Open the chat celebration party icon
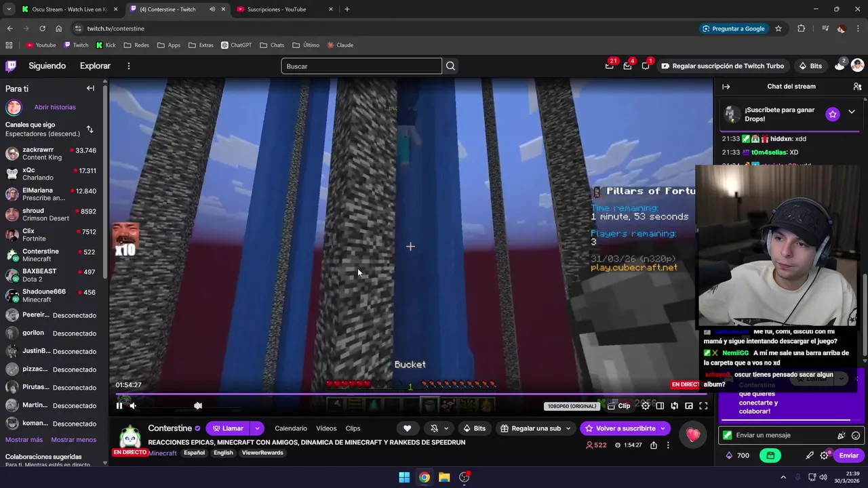The height and width of the screenshot is (488, 868). [x=842, y=435]
